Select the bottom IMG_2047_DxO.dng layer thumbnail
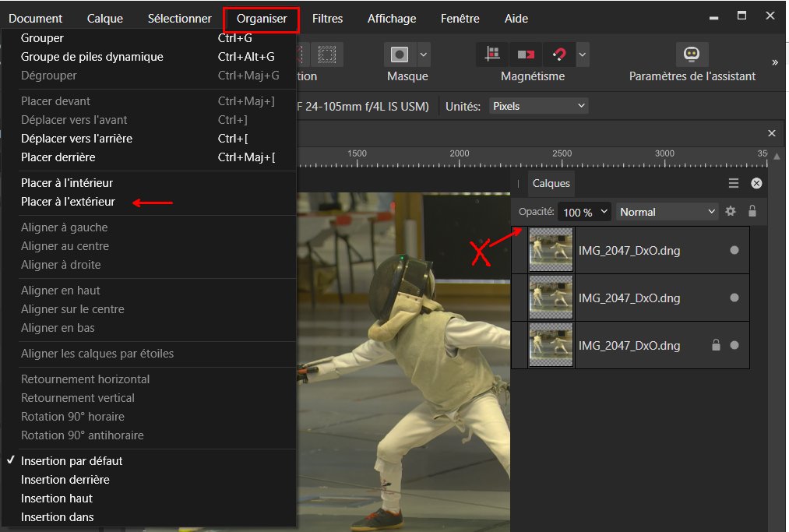Image resolution: width=789 pixels, height=532 pixels. (x=551, y=345)
